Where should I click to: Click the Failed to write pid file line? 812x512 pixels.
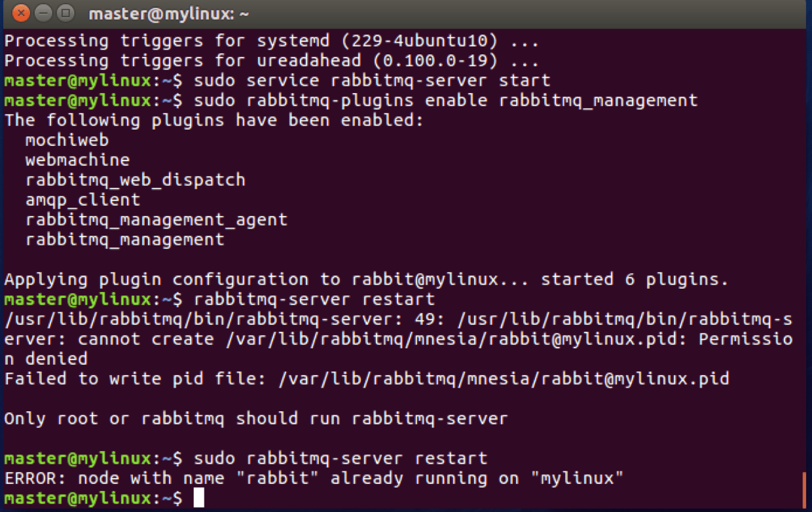tap(366, 378)
